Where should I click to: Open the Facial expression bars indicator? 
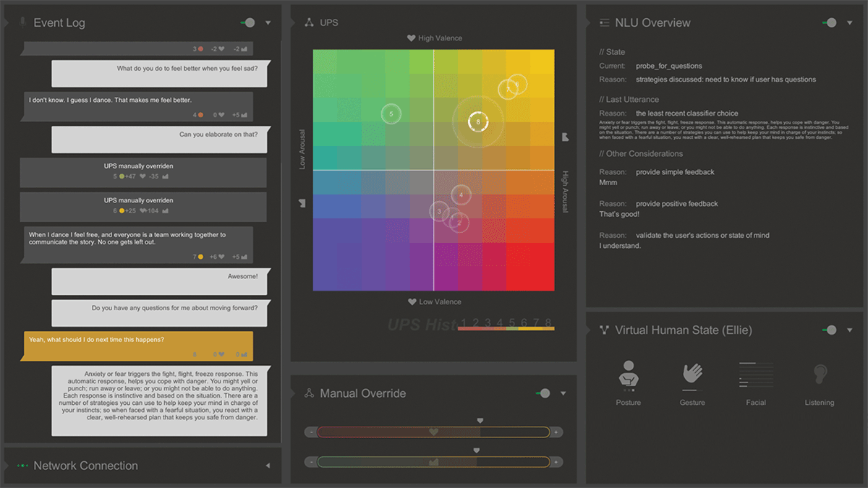tap(756, 374)
